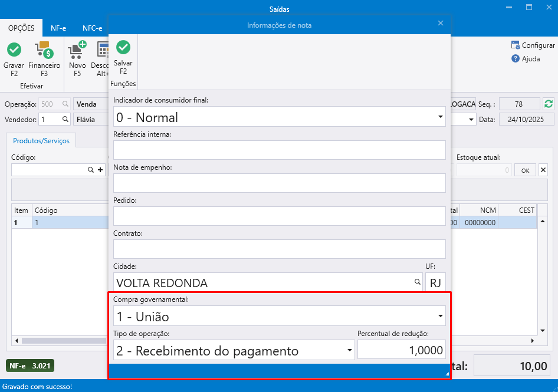
Task: Click the plus icon beside Código search
Action: coord(100,170)
